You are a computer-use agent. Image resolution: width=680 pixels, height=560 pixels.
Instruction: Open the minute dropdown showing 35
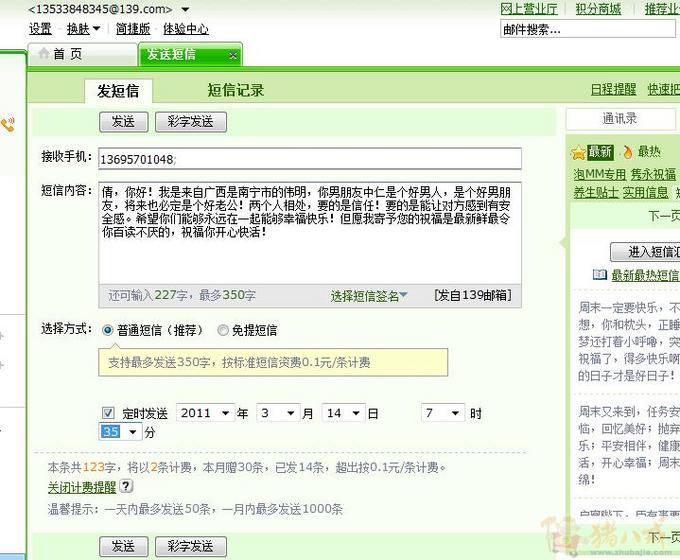[x=120, y=432]
